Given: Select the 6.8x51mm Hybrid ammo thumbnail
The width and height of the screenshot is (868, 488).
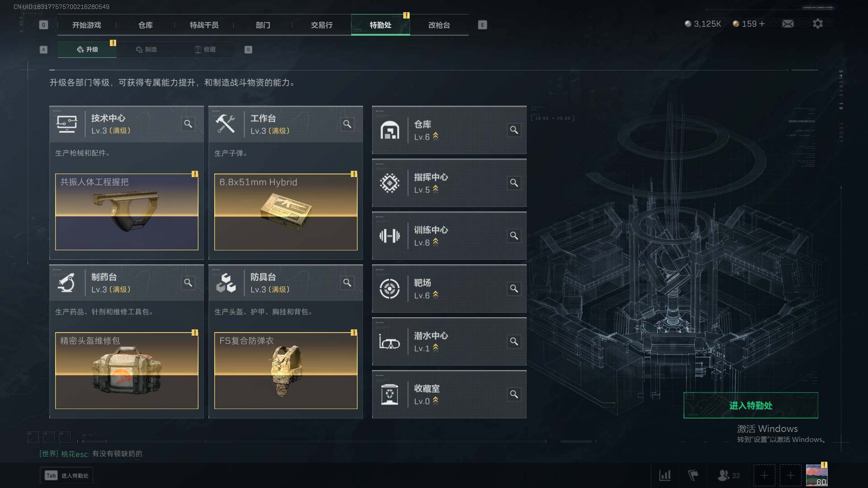Looking at the screenshot, I should tap(286, 212).
